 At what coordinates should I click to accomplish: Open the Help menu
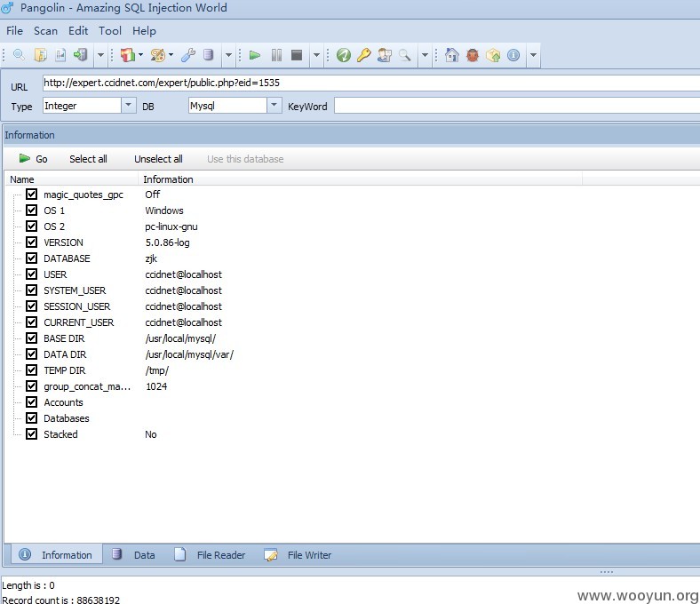[144, 31]
